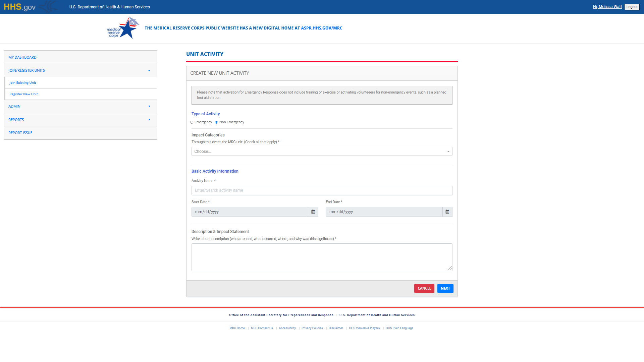Expand the Reports menu arrow
The image size is (644, 362).
(x=149, y=120)
